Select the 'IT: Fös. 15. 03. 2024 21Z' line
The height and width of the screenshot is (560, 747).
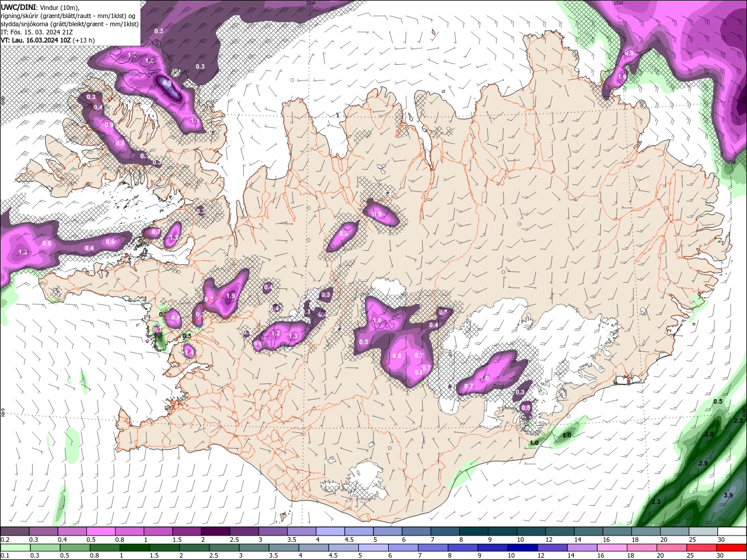pos(37,32)
